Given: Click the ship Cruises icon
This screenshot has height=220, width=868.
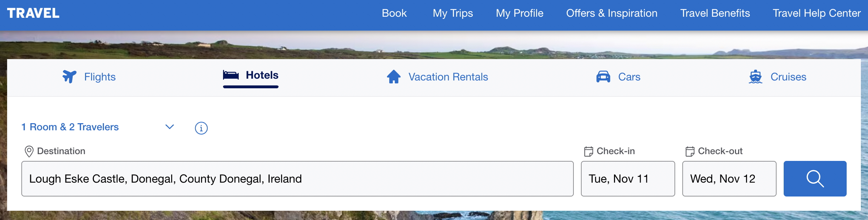Looking at the screenshot, I should [755, 77].
